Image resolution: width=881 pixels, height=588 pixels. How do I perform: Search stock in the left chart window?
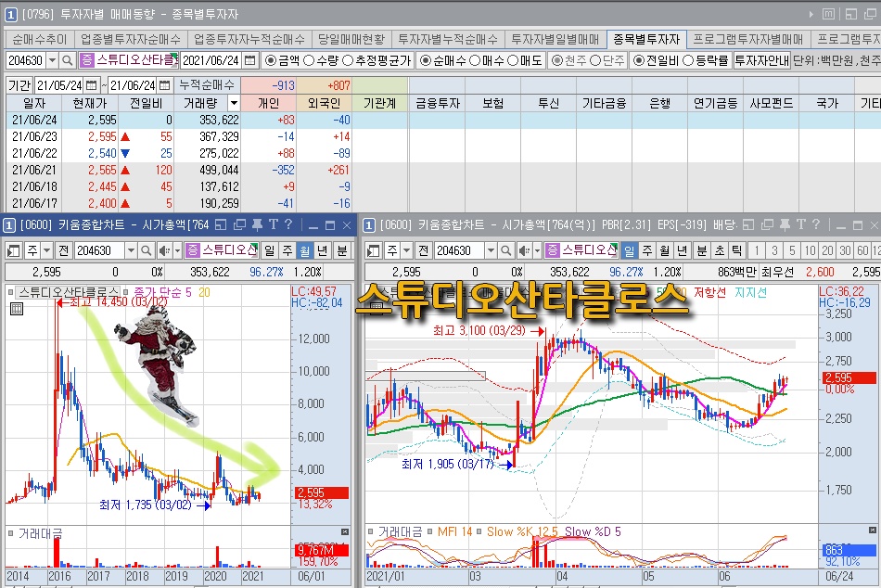[x=146, y=250]
